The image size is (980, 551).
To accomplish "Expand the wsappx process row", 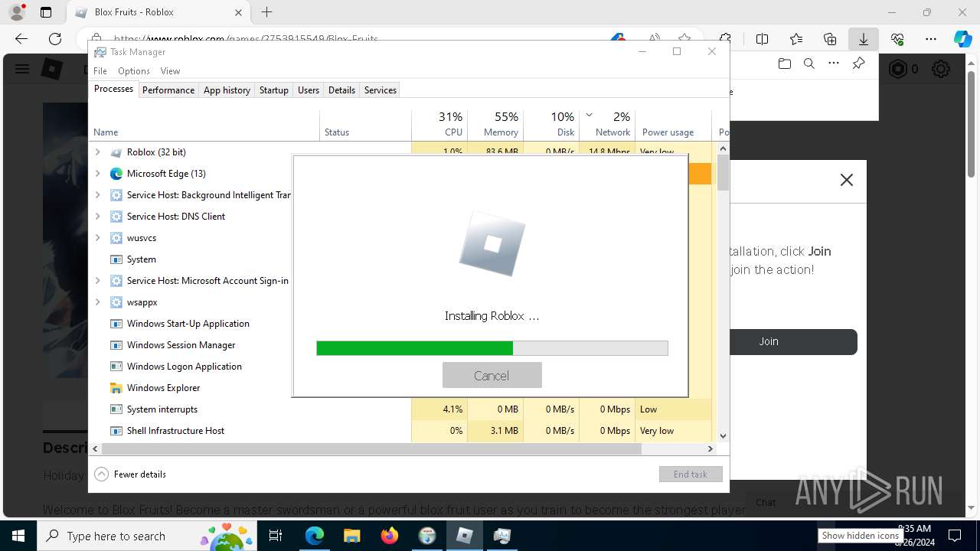I will [97, 302].
